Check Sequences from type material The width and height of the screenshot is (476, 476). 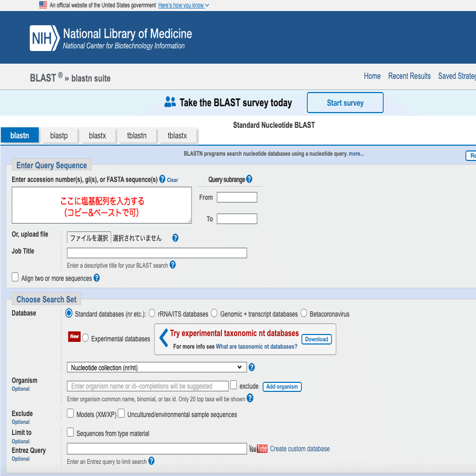click(70, 432)
